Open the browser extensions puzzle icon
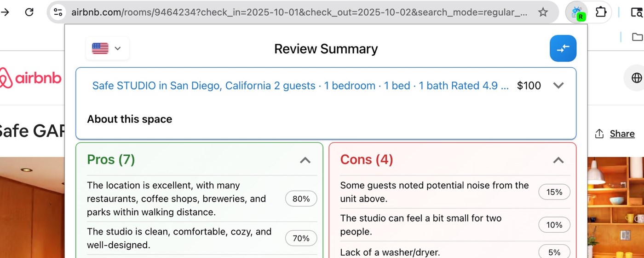The image size is (644, 258). [x=601, y=12]
